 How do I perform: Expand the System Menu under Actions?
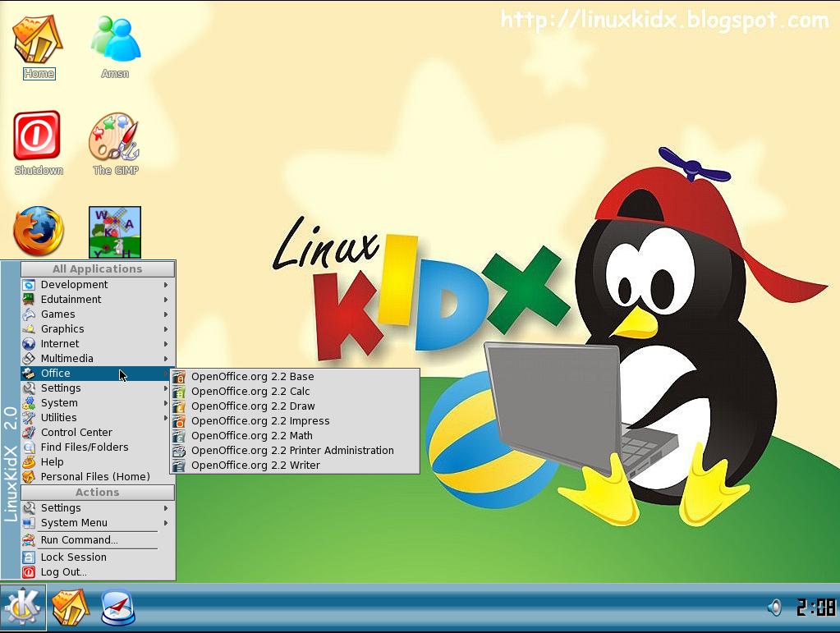[76, 522]
